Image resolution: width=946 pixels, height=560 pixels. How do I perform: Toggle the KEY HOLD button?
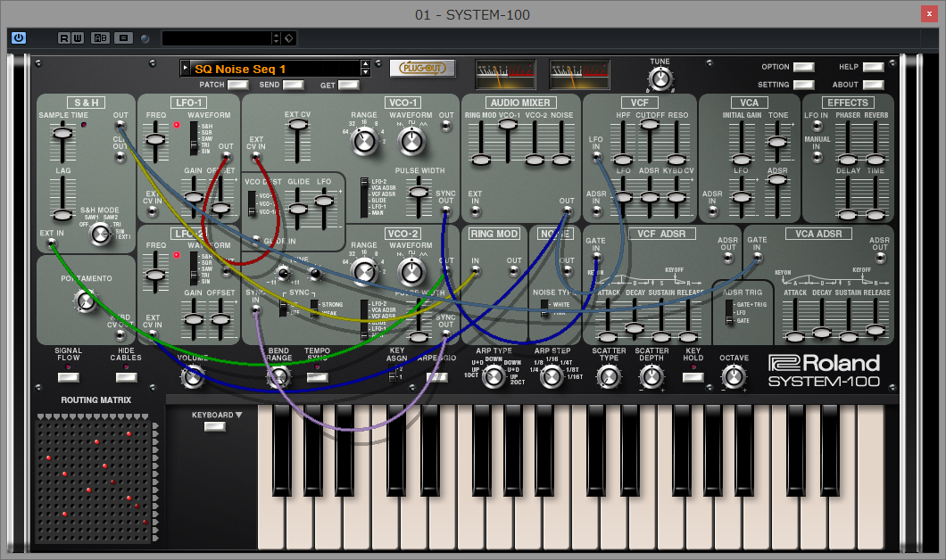click(693, 377)
